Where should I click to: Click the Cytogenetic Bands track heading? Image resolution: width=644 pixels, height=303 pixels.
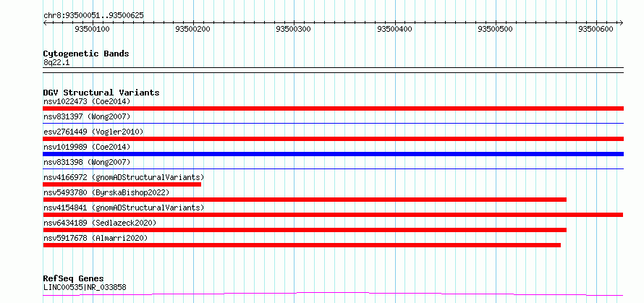coord(86,54)
